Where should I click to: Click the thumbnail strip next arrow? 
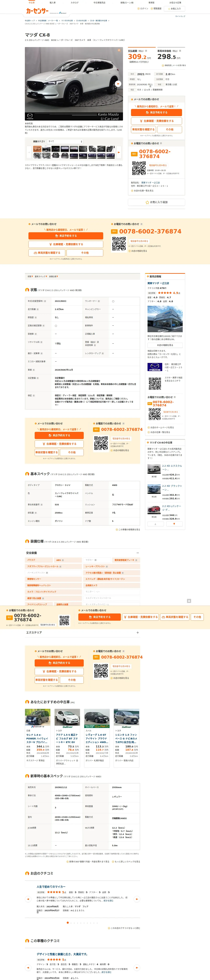119,152
